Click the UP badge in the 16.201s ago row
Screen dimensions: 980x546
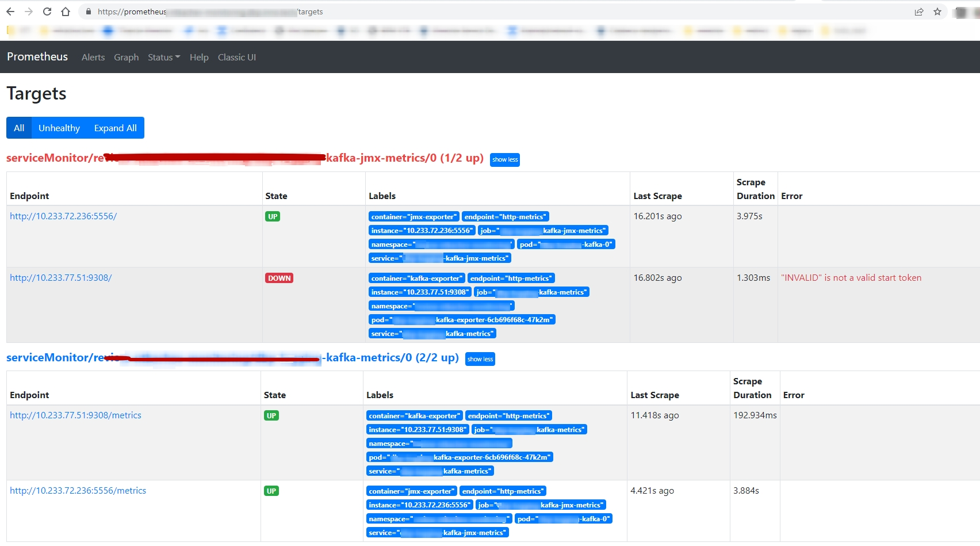click(x=273, y=216)
